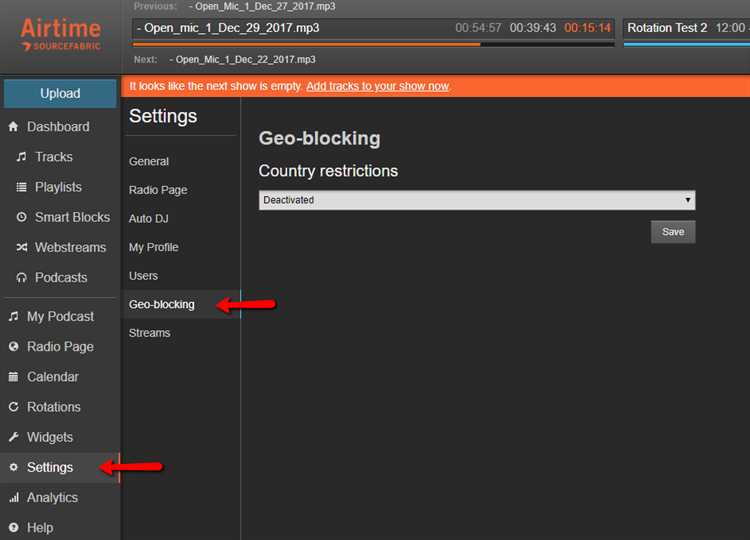The image size is (750, 540).
Task: Open Analytics label in sidebar
Action: (x=53, y=497)
